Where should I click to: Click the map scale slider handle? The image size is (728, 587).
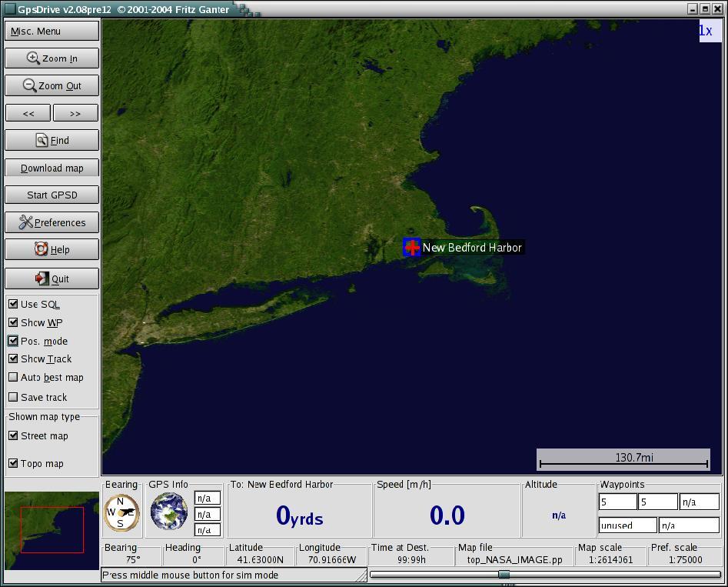tap(504, 574)
